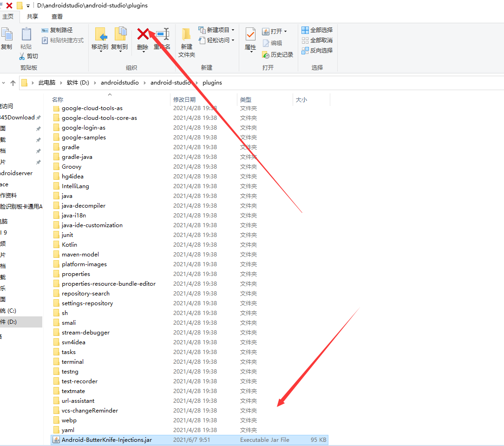Switch to 主页 ribbon tab

tap(8, 17)
